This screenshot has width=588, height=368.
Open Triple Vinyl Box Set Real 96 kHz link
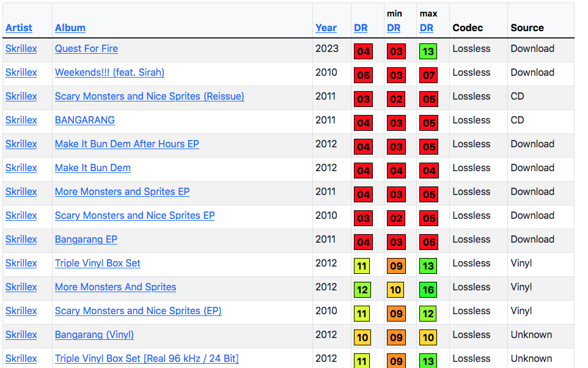(x=147, y=359)
